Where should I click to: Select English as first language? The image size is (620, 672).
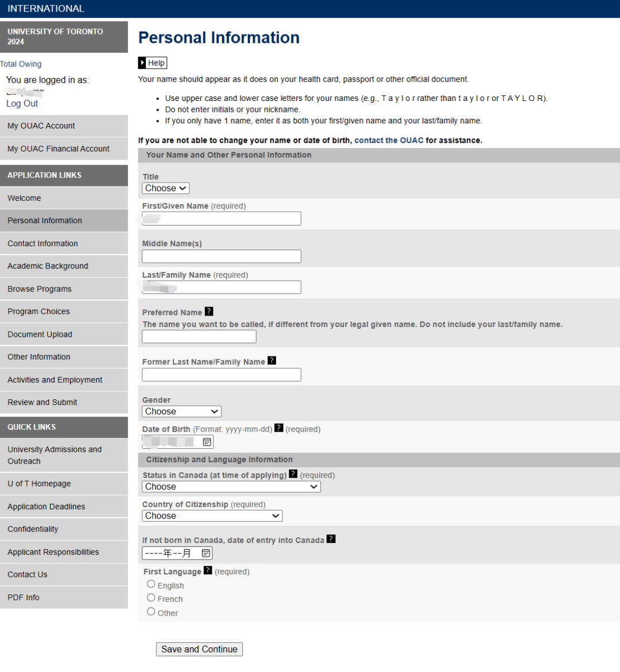151,584
